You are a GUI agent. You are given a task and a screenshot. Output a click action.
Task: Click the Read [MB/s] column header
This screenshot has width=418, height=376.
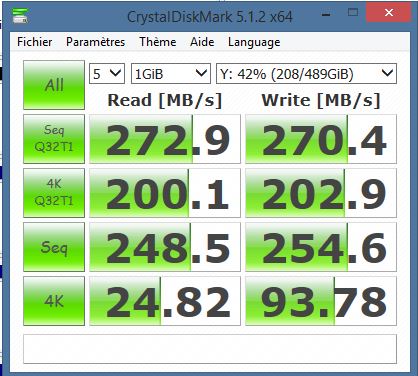tap(165, 100)
